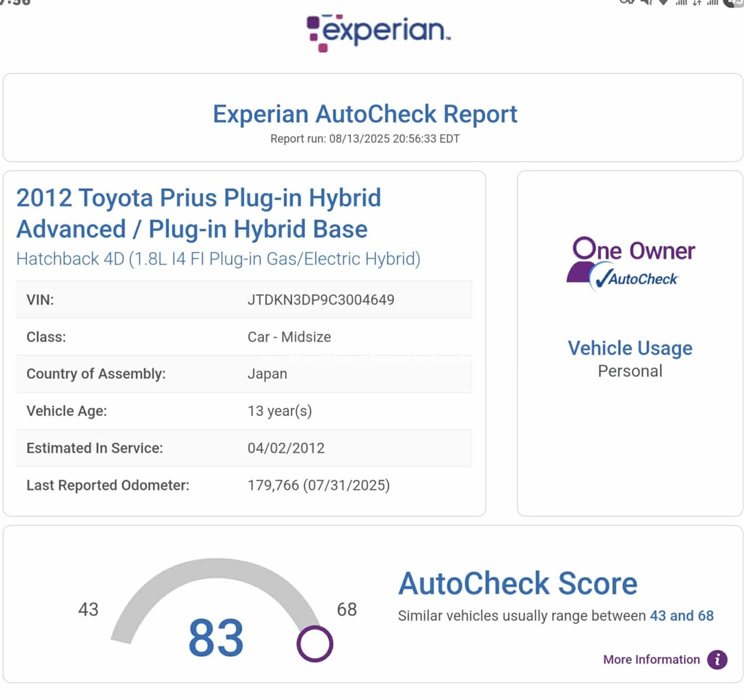Tap the Wi-Fi icon in status bar
The height and width of the screenshot is (700, 744).
[x=663, y=2]
